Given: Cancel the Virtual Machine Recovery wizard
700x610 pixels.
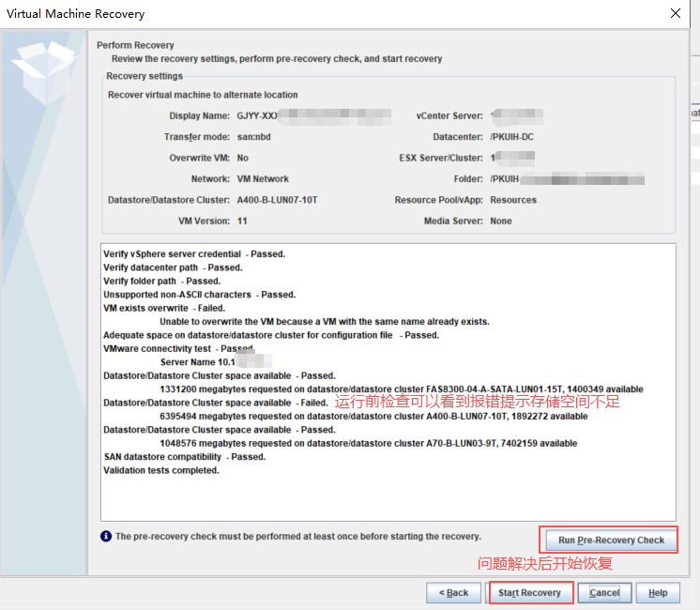Looking at the screenshot, I should pos(604,593).
